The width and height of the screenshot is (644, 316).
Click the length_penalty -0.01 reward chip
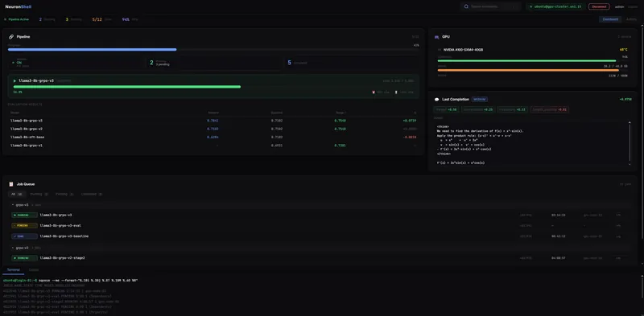550,109
